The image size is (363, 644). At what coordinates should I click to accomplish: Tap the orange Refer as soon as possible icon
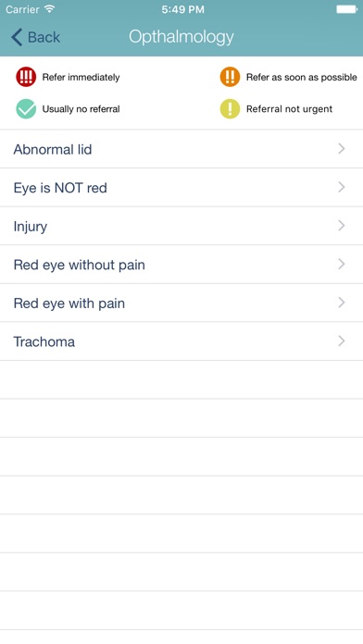tap(230, 77)
